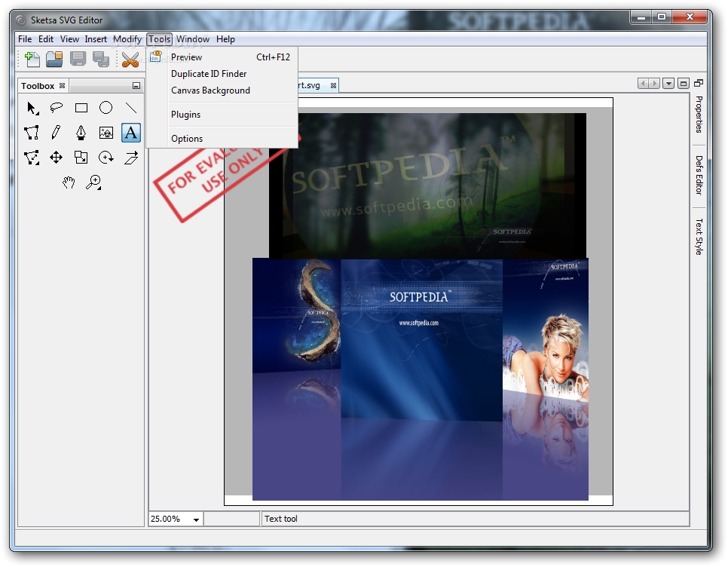The image size is (728, 567).
Task: Expand the Defs Editor side panel
Action: point(699,175)
